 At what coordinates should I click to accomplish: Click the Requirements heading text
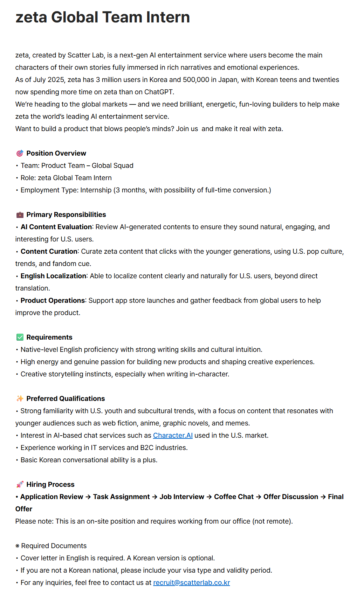[49, 337]
